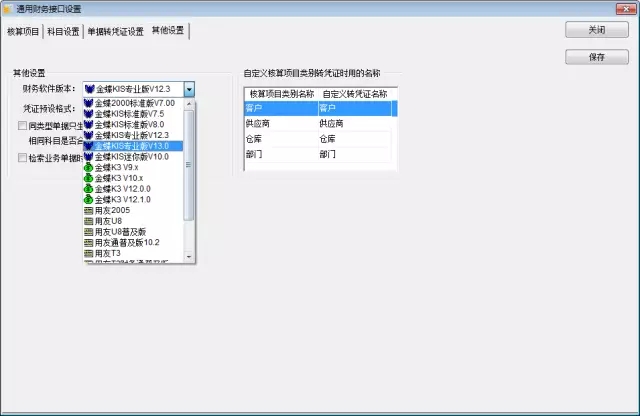Select highlighted 金蝶KIS专业版V13.0 entry
Image resolution: width=640 pixels, height=416 pixels.
point(133,146)
